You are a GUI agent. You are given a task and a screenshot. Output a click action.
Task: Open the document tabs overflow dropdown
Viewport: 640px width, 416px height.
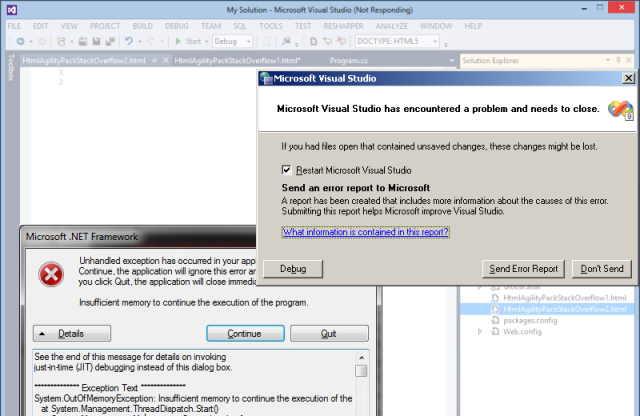point(451,60)
